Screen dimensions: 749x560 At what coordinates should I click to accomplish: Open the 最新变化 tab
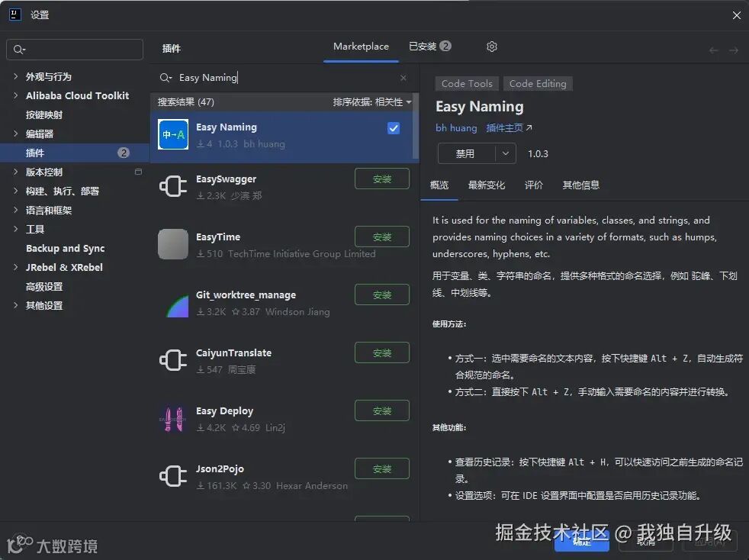pyautogui.click(x=487, y=185)
